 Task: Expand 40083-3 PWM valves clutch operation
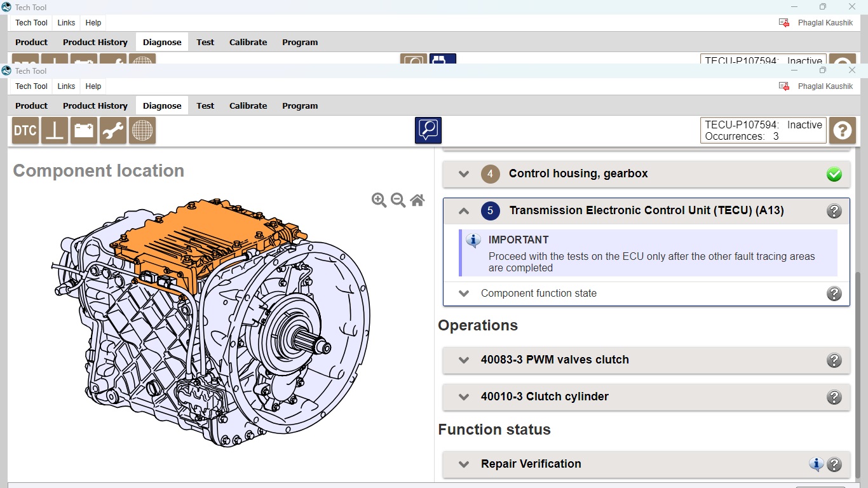pyautogui.click(x=464, y=360)
